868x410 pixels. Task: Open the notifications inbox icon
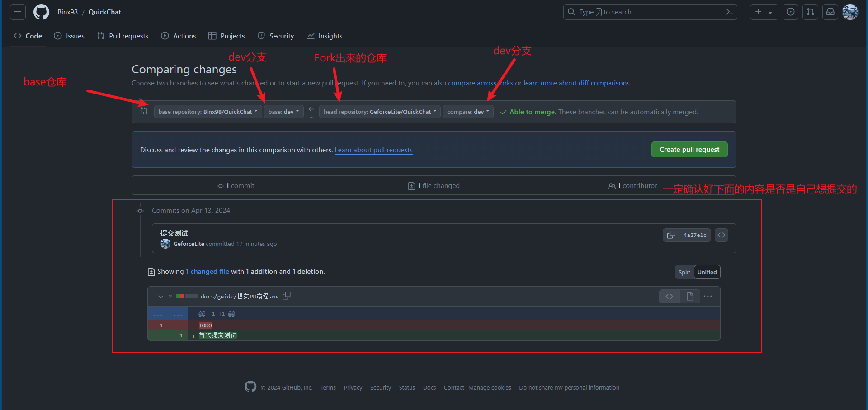click(x=830, y=12)
